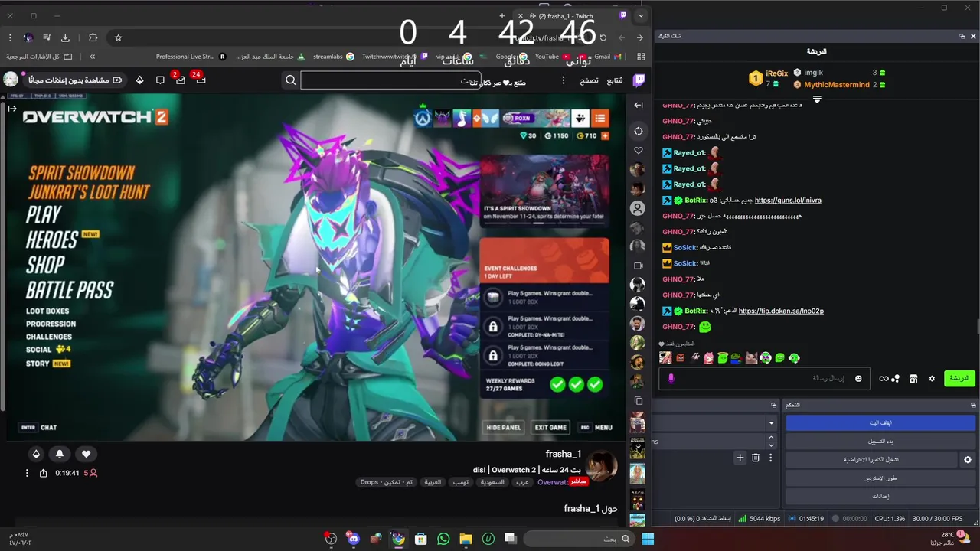
Task: Click the follow heart button under stream
Action: coord(86,454)
